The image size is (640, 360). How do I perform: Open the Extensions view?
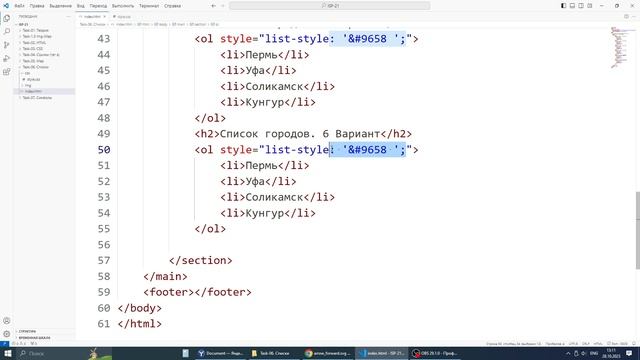tap(7, 72)
